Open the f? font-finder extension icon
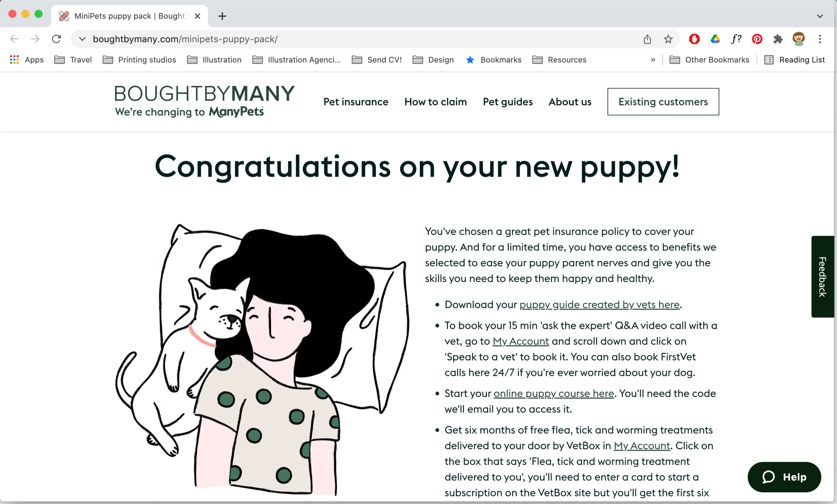Viewport: 837px width, 504px height. coord(736,39)
